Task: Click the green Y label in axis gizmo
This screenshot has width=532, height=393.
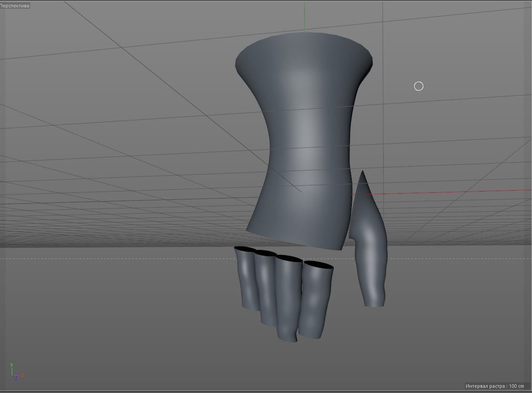Action: tap(12, 365)
